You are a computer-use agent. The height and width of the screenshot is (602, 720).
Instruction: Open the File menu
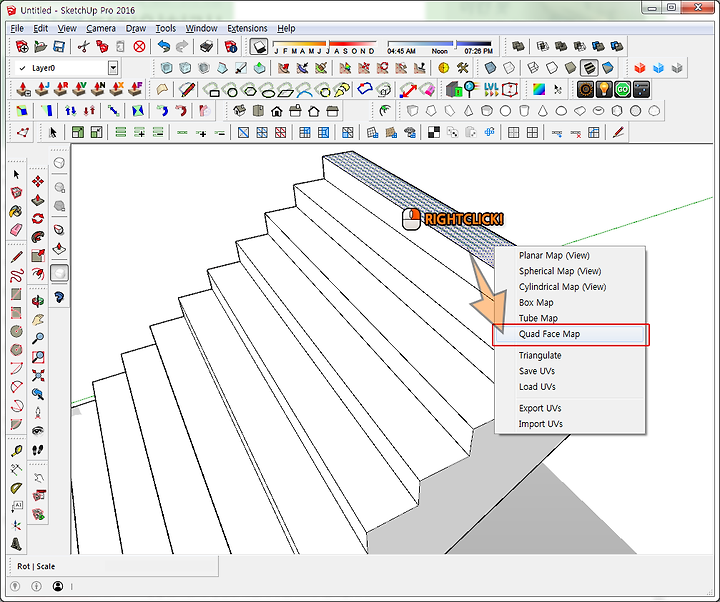coord(17,28)
